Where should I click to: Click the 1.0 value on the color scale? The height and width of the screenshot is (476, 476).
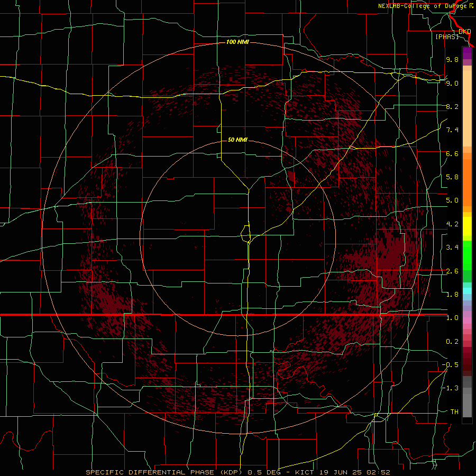tap(452, 318)
